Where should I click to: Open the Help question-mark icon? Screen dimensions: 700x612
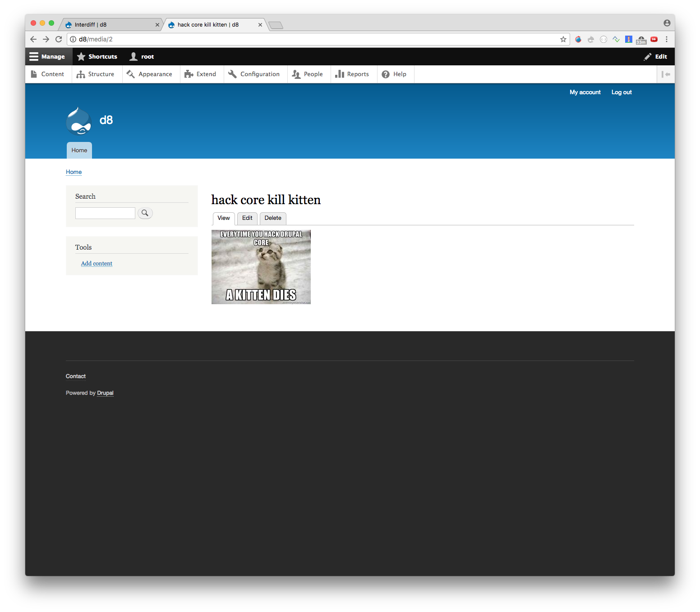pos(386,74)
